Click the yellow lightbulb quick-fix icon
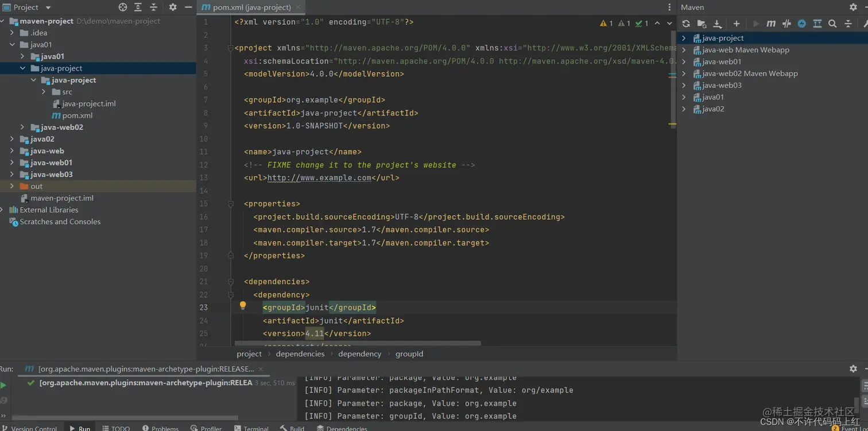Screen dimensions: 868x431 point(243,306)
